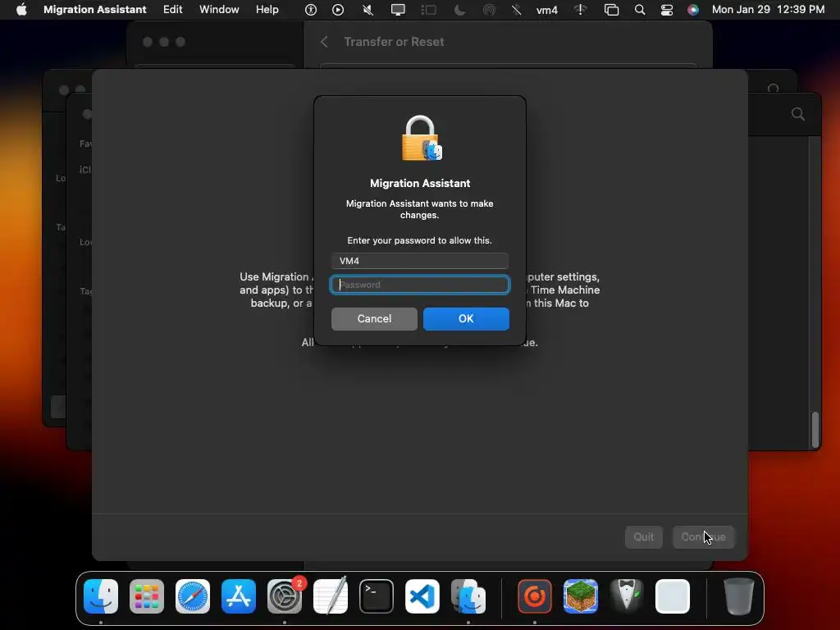840x630 pixels.
Task: Click Migration Assistant icon in the Dock
Action: [468, 596]
